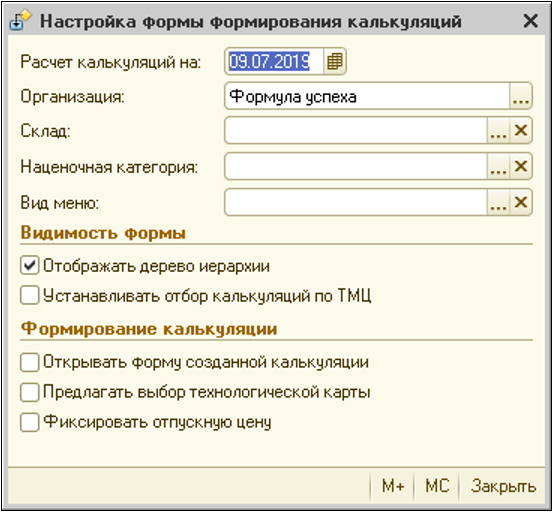
Task: Tick Фиксировать отпускную цену checkbox
Action: [30, 422]
